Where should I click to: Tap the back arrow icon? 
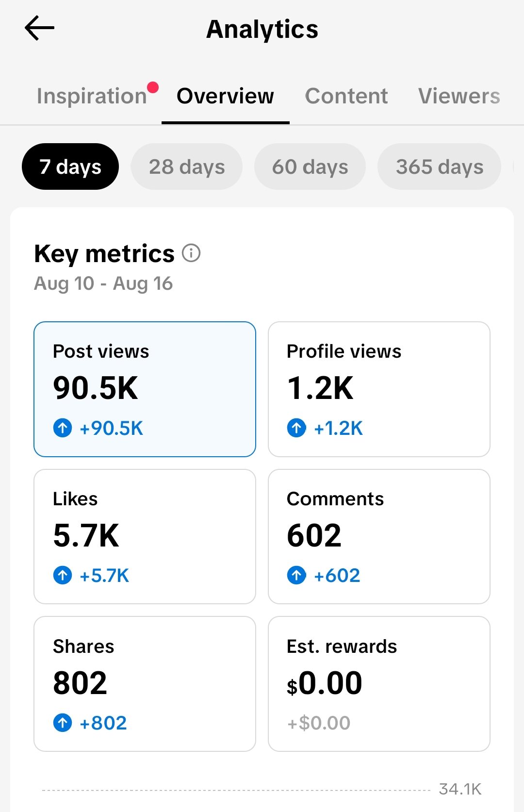[39, 28]
